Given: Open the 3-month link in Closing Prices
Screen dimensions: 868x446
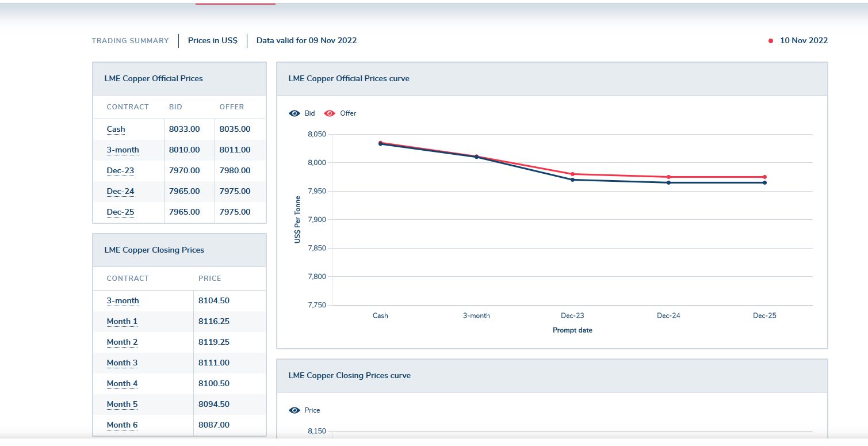Looking at the screenshot, I should pos(123,301).
